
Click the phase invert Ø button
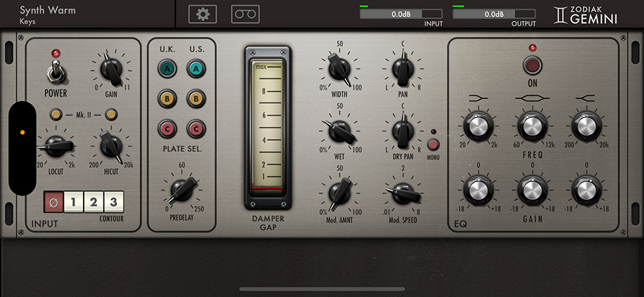[x=53, y=201]
